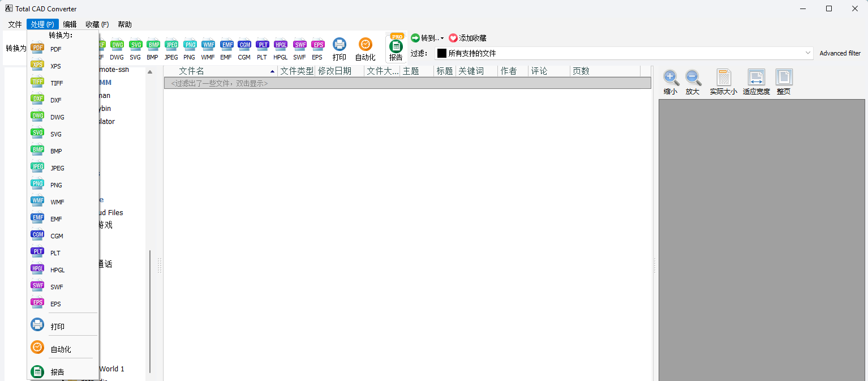Click the WMF toolbar conversion icon
868x381 pixels.
point(208,49)
